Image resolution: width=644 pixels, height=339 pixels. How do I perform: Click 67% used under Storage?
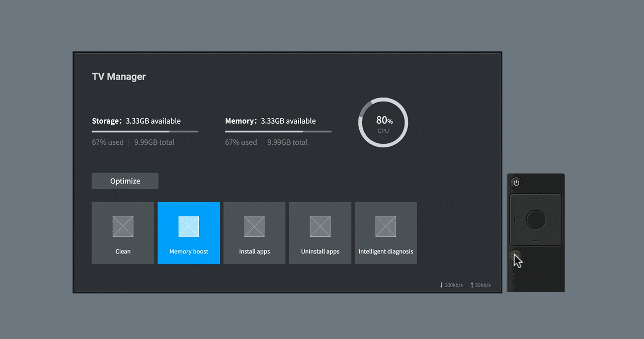pos(108,142)
